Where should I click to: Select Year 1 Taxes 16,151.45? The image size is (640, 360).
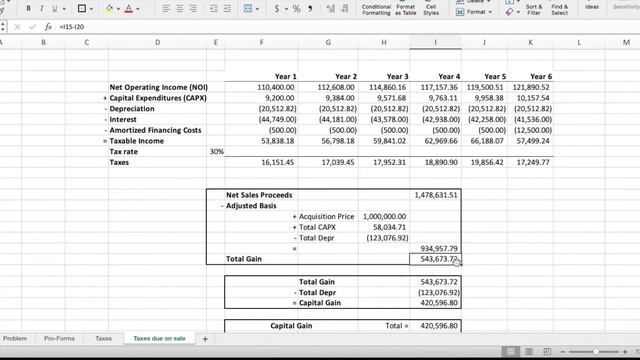[261, 162]
